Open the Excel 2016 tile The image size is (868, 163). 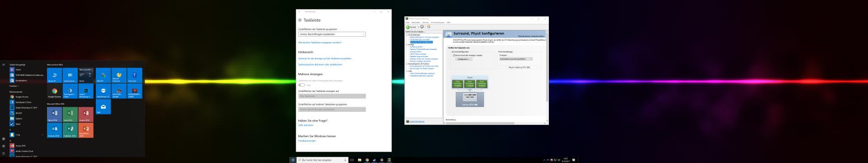click(x=70, y=115)
